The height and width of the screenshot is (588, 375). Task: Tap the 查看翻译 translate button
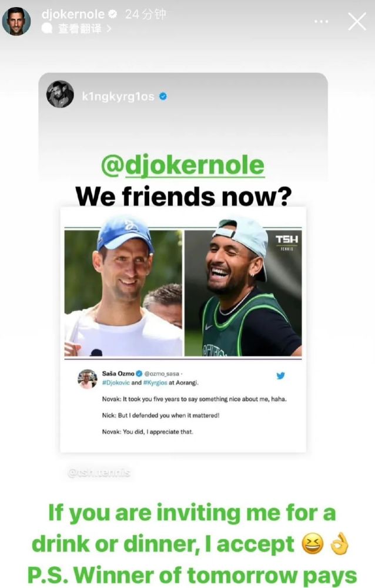tap(79, 28)
